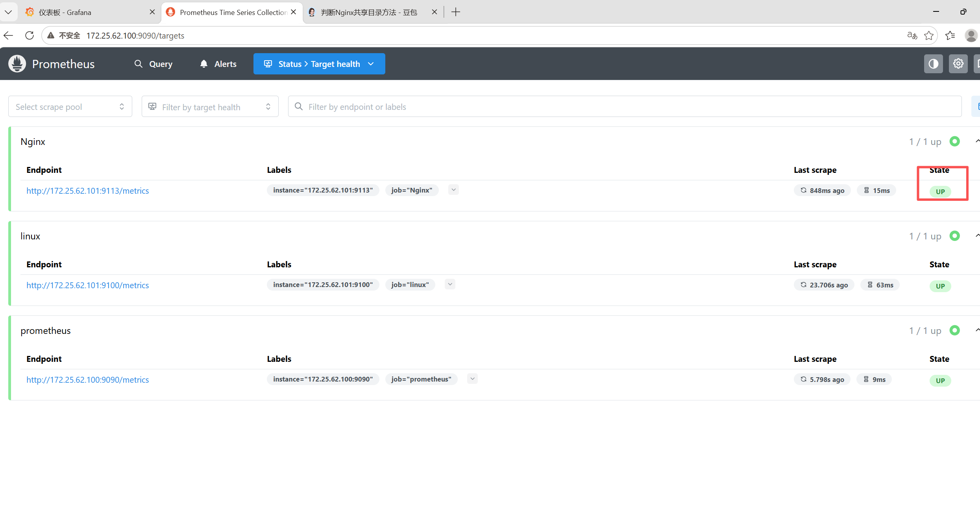Viewport: 980px width, 515px height.
Task: Click the job="prometheus" label badge
Action: pos(421,379)
